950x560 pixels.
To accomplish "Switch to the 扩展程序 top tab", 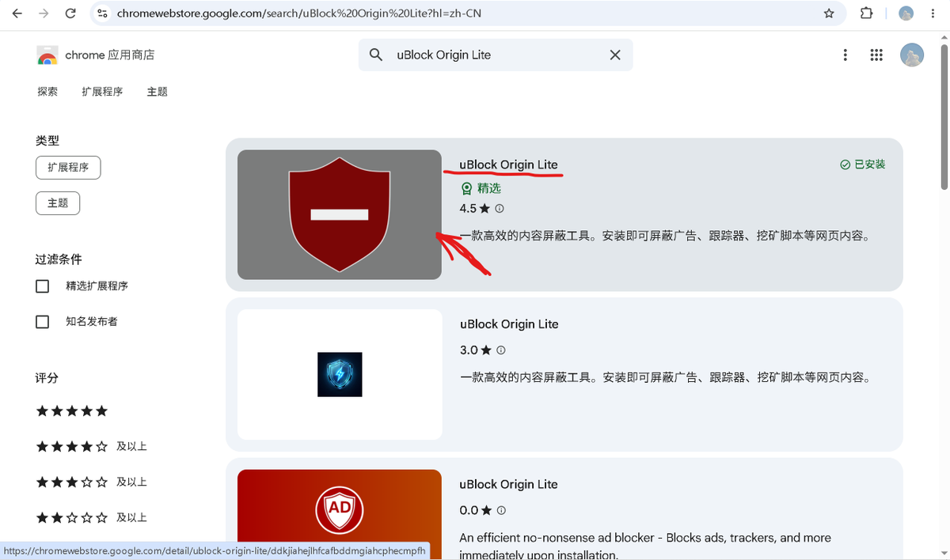I will (102, 92).
